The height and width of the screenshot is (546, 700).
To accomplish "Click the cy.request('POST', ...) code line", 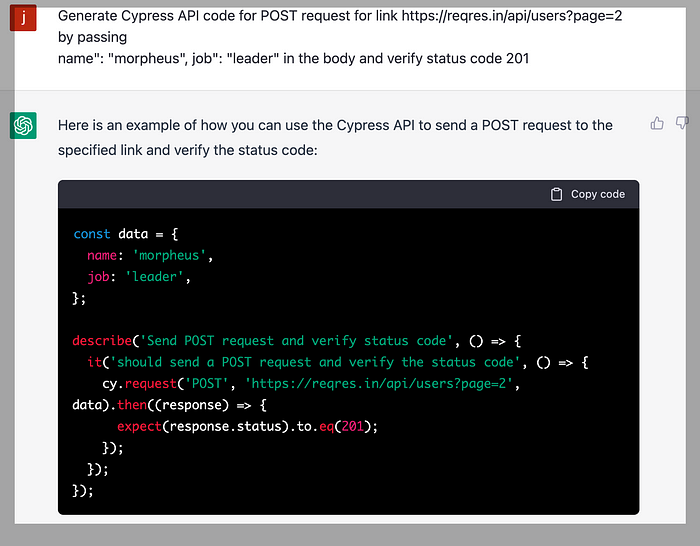I will click(311, 384).
